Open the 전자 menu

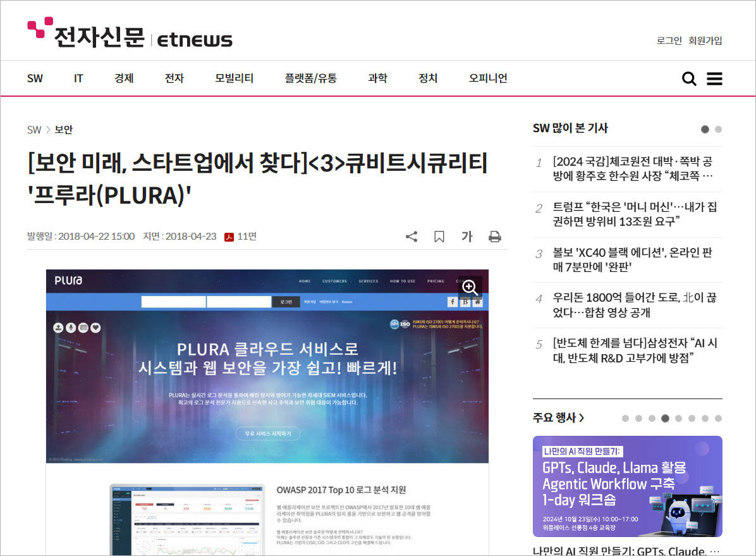174,78
